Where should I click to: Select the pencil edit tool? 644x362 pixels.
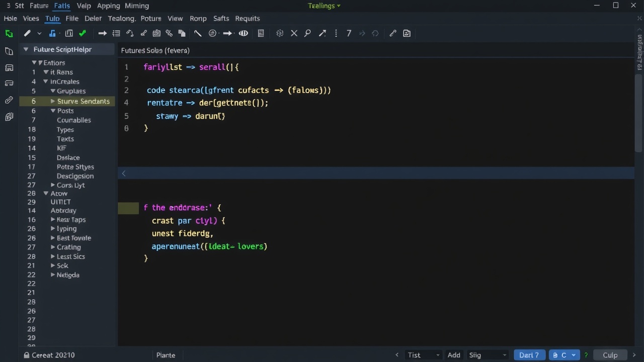coord(28,33)
